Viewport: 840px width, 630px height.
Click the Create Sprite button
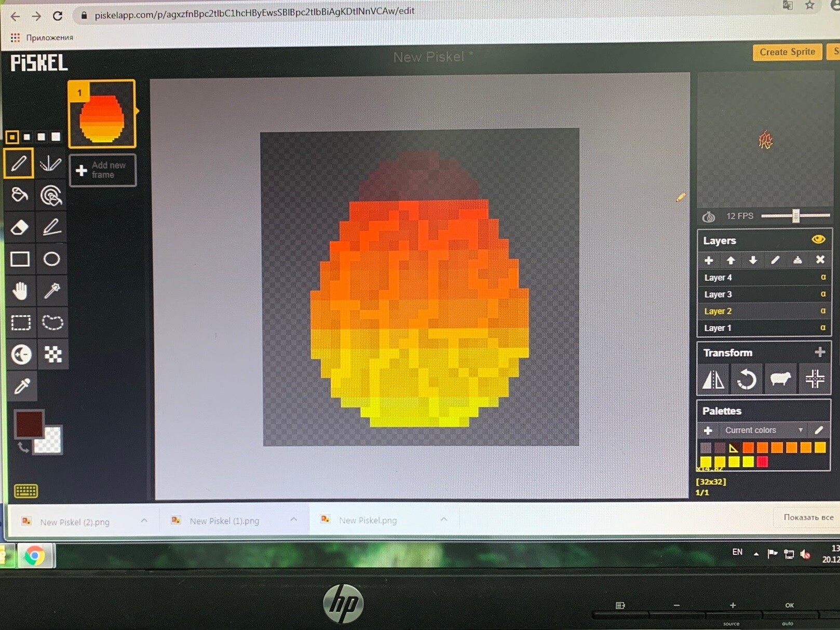tap(787, 52)
